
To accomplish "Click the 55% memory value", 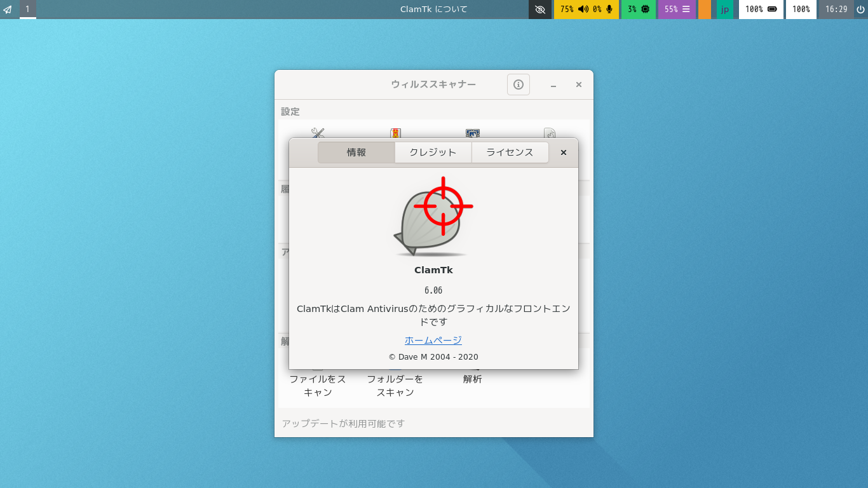I will [671, 10].
